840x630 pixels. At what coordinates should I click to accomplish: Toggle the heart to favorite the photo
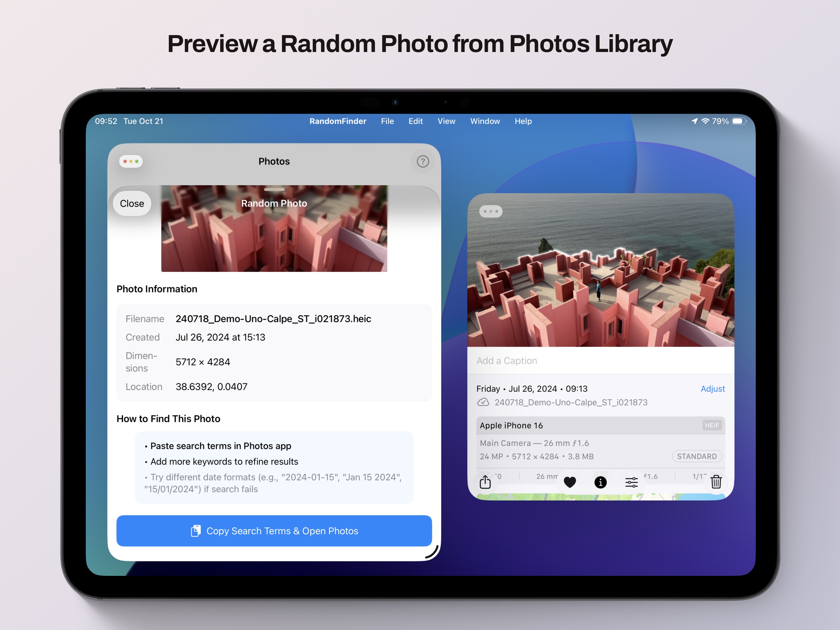pyautogui.click(x=570, y=482)
